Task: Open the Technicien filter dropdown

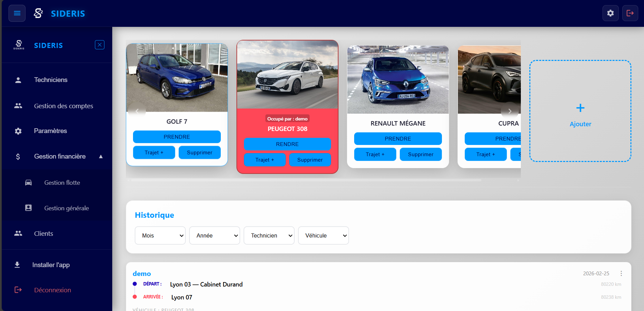Action: tap(269, 235)
